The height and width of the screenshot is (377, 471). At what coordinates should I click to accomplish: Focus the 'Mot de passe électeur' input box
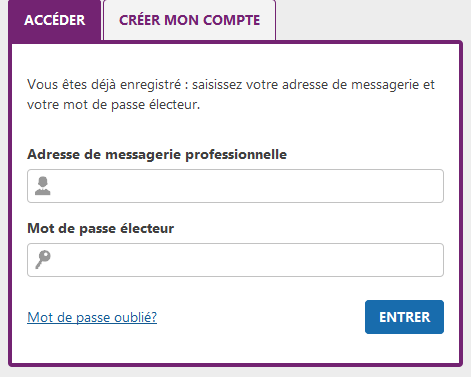[235, 260]
